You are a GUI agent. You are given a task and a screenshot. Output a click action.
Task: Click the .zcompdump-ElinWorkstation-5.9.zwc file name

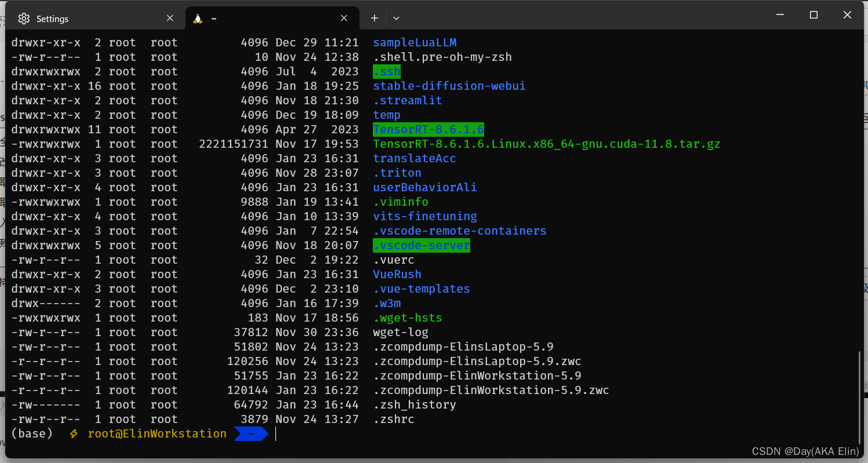coord(491,391)
